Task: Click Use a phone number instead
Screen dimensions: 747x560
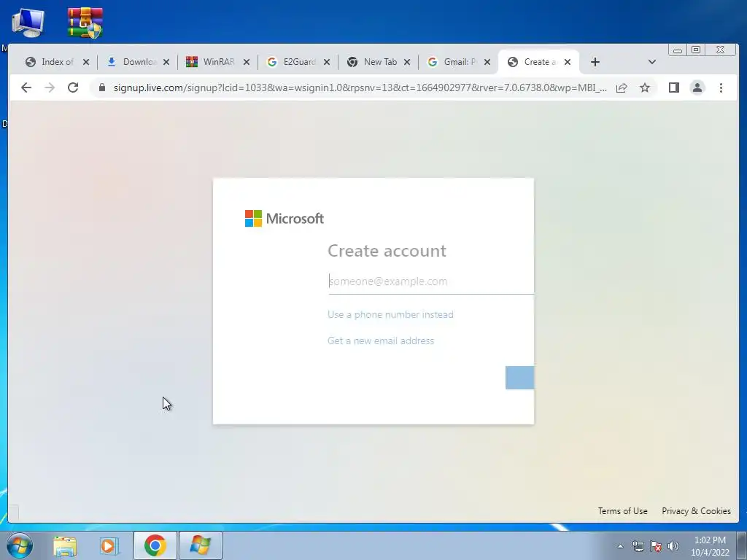Action: (x=390, y=315)
